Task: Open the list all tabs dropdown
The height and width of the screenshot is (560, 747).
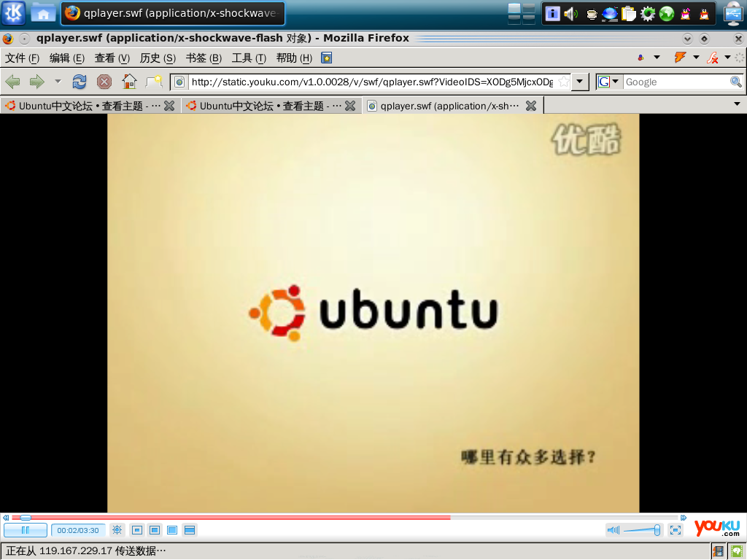Action: (737, 104)
